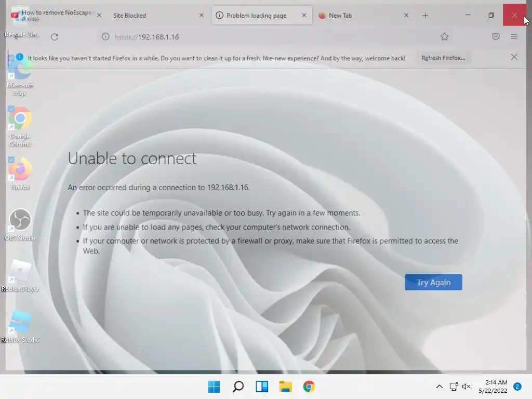The image size is (532, 399).
Task: Click the 'Unable to connect' heading
Action: (x=132, y=158)
